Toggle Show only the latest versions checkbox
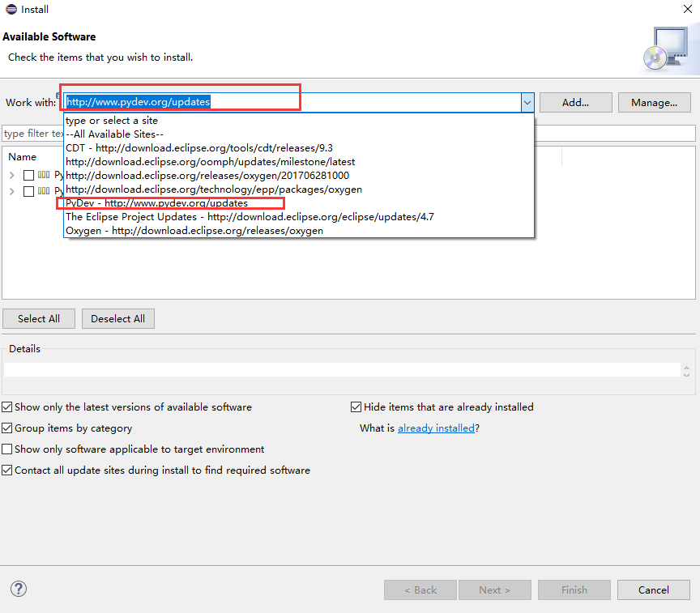This screenshot has width=700, height=613. (7, 407)
